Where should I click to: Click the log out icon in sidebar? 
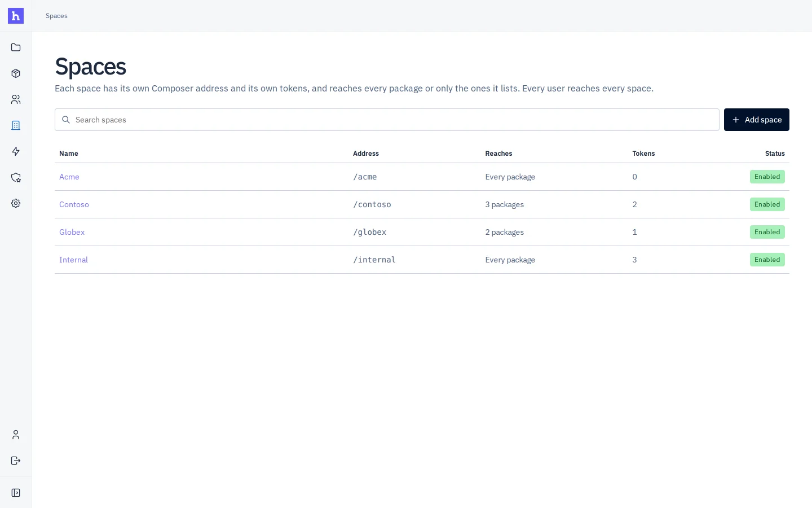pyautogui.click(x=16, y=461)
